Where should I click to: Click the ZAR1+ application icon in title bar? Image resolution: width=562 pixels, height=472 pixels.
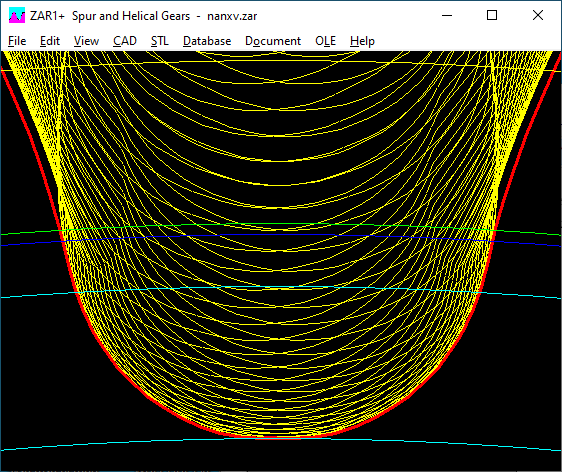[17, 16]
